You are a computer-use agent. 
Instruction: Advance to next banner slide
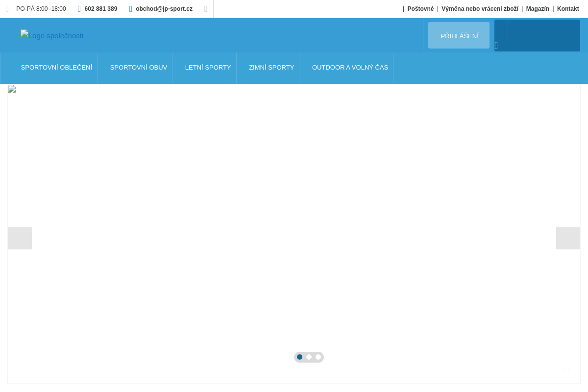(568, 238)
